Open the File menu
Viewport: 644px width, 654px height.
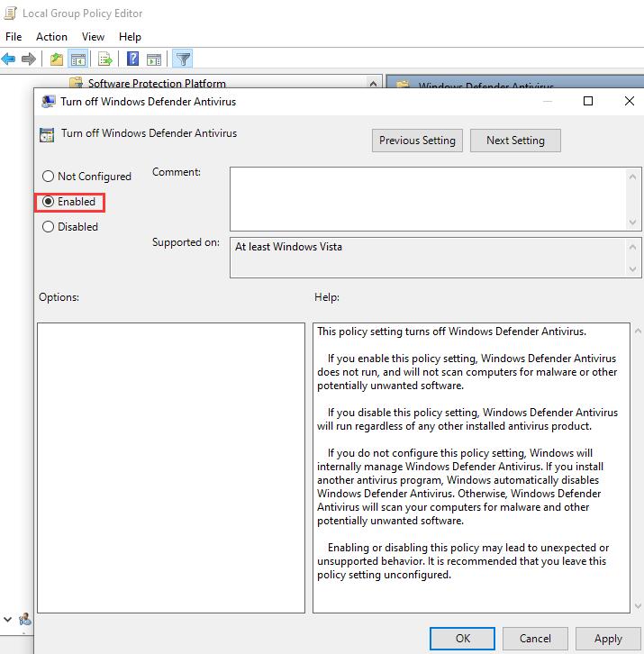(x=14, y=37)
